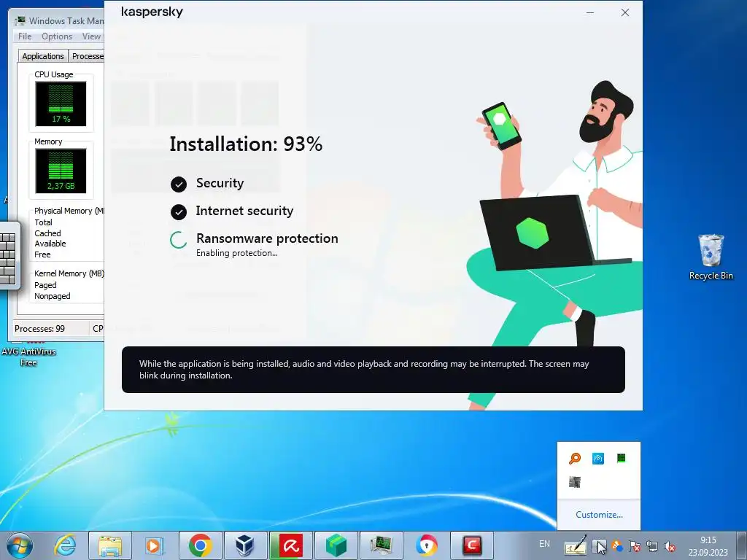Screen dimensions: 747x560
Task: Open Task Manager View menu
Action: [x=91, y=36]
